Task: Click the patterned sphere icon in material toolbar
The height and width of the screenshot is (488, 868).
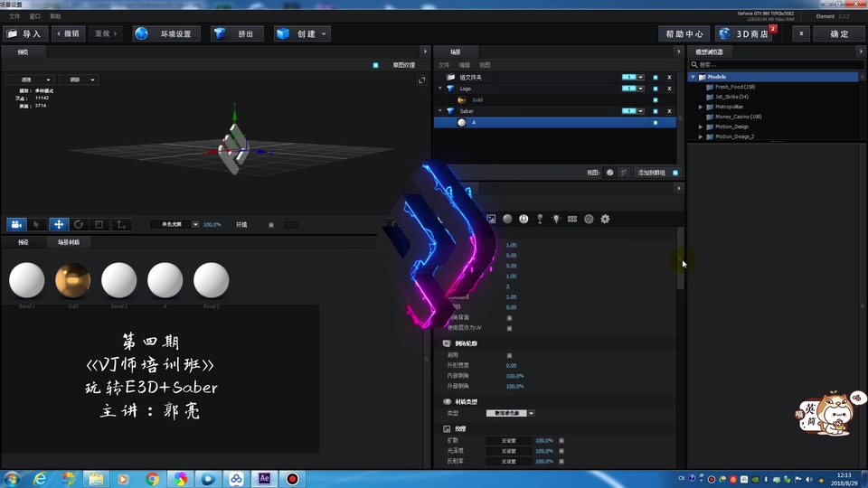Action: (589, 219)
